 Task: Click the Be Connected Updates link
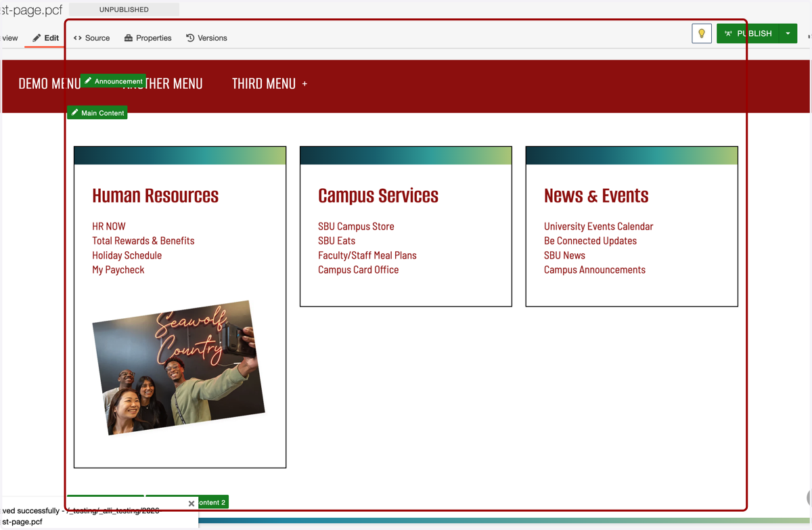(x=590, y=240)
